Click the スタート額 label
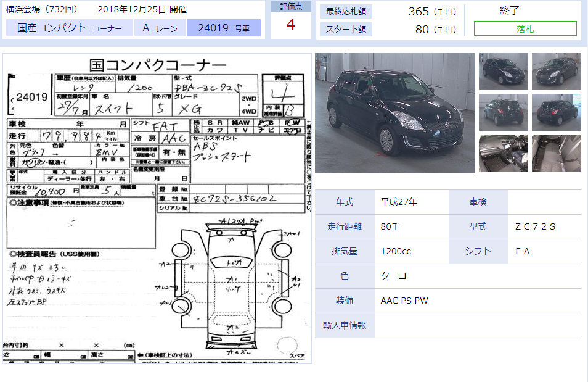Viewport: 588px width, 382px height. 346,29
